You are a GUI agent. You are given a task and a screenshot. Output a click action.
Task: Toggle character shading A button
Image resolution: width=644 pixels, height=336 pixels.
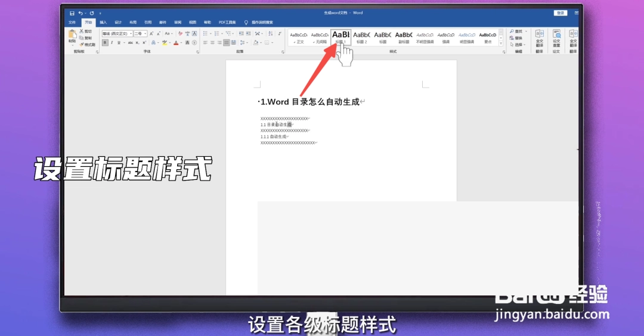click(x=187, y=43)
